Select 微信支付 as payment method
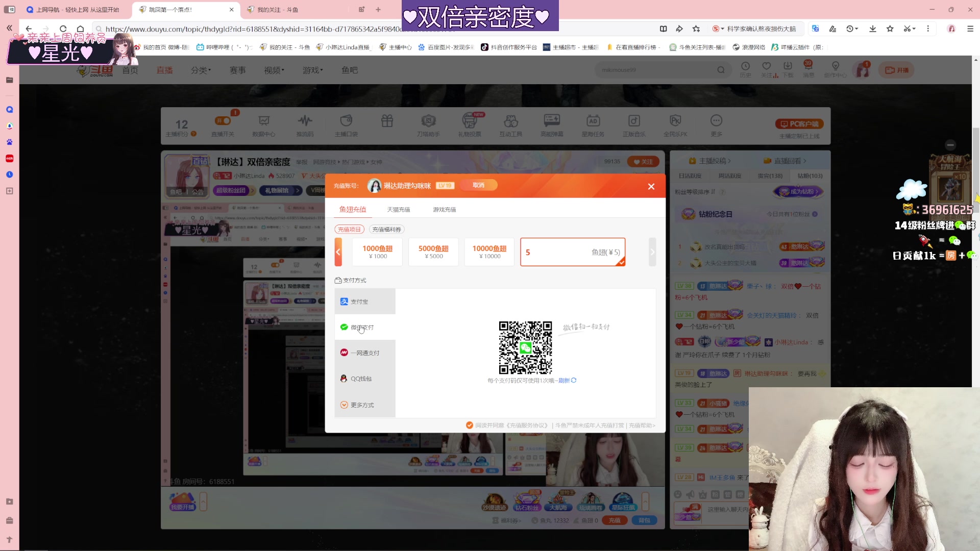The image size is (980, 551). [365, 327]
